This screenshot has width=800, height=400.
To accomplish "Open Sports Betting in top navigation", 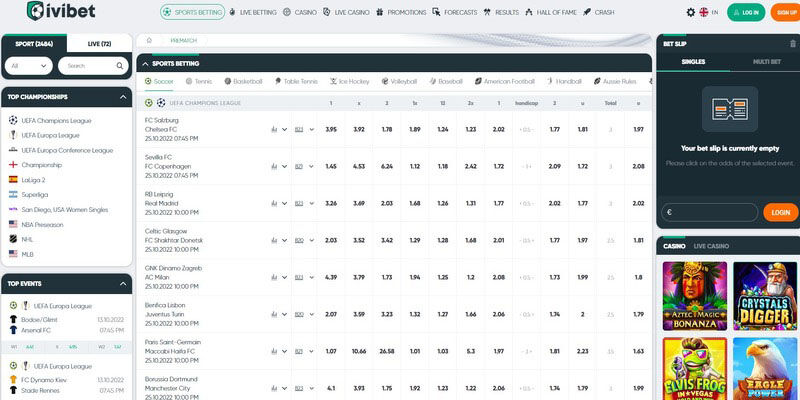I will pyautogui.click(x=192, y=12).
